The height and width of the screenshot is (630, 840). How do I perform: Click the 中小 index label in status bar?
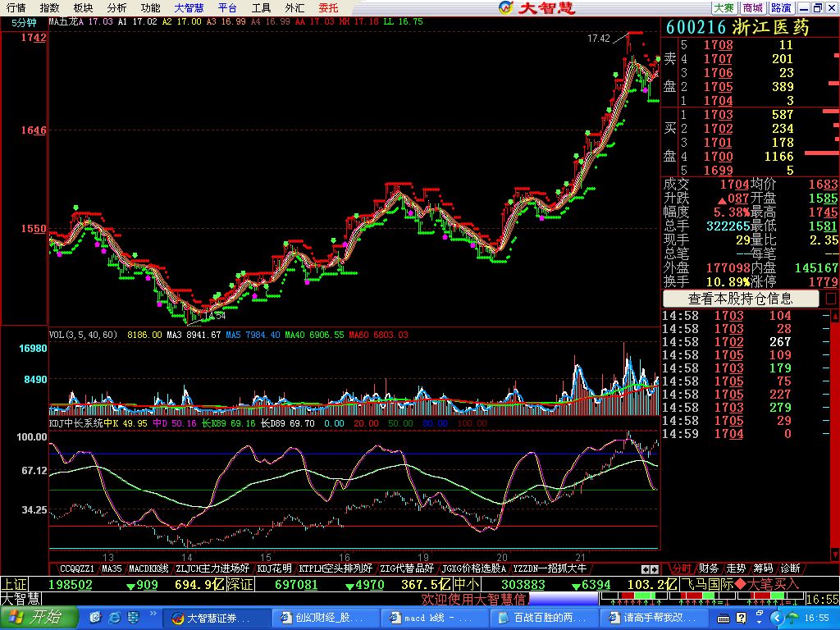click(467, 584)
